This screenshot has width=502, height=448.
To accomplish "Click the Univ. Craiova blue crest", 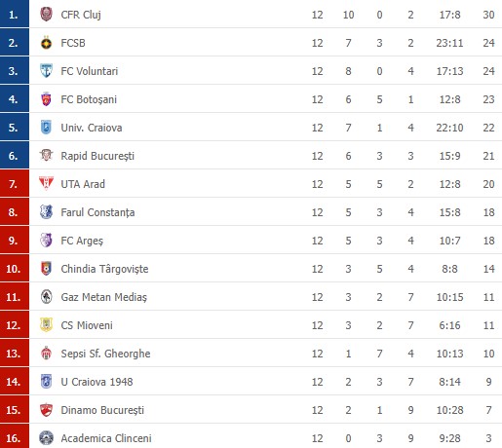I will pos(46,128).
